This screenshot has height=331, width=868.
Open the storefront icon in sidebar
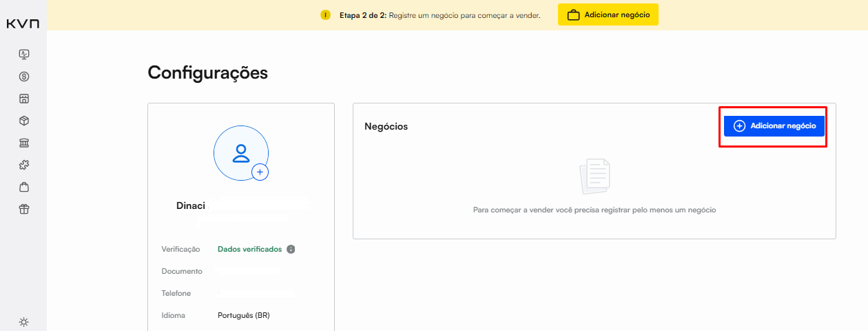click(x=24, y=99)
